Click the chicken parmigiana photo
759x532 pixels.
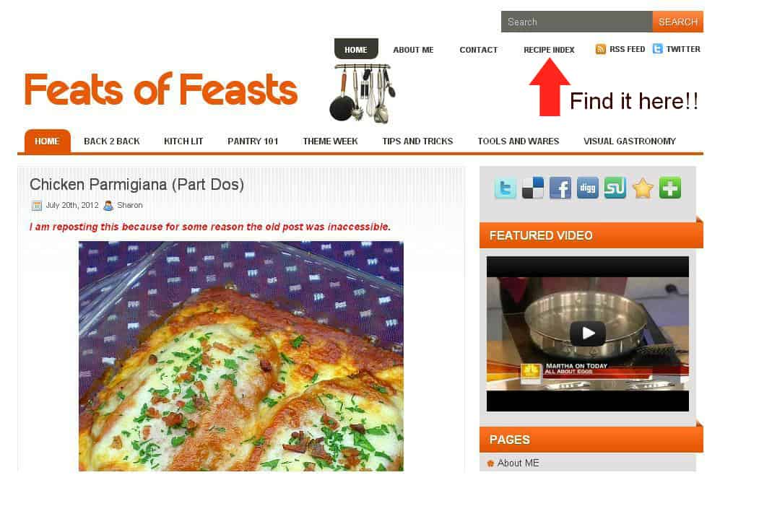click(x=241, y=356)
